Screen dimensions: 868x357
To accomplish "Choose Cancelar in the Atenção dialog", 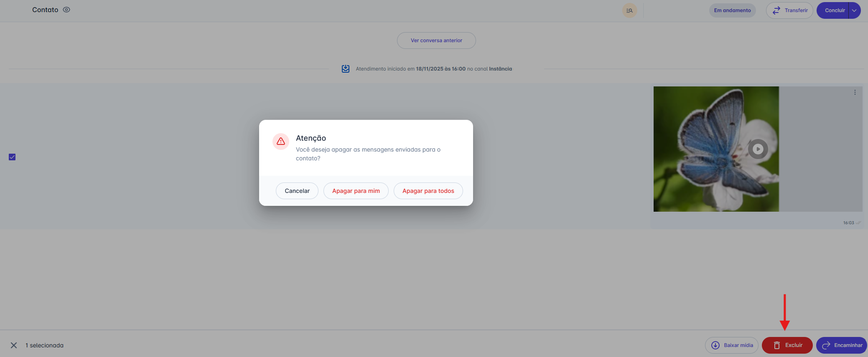I will (x=297, y=191).
